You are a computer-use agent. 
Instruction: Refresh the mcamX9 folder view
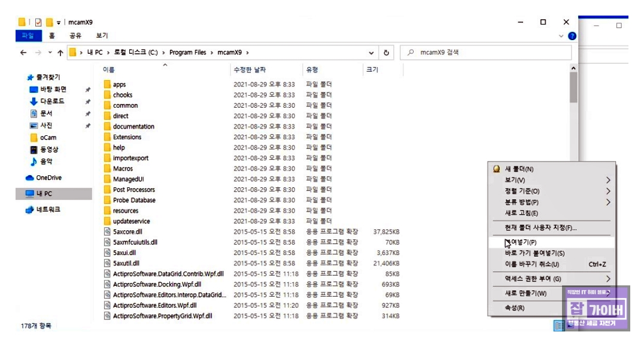pyautogui.click(x=386, y=53)
